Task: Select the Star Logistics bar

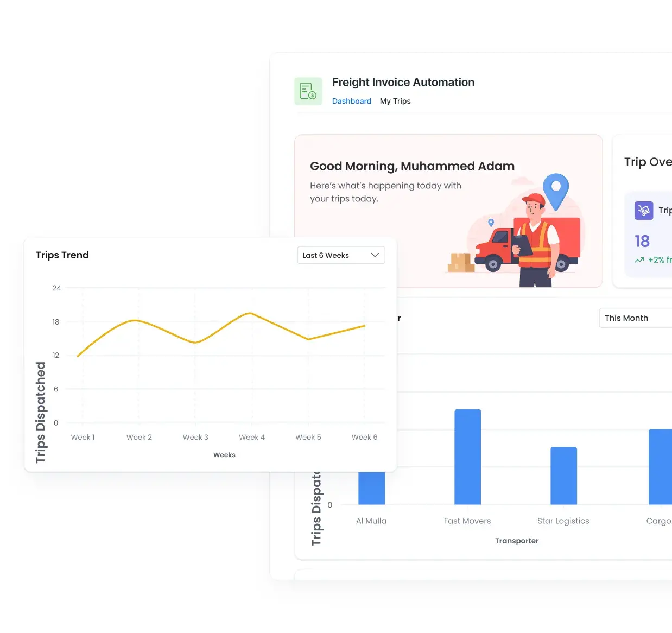Action: (x=563, y=476)
